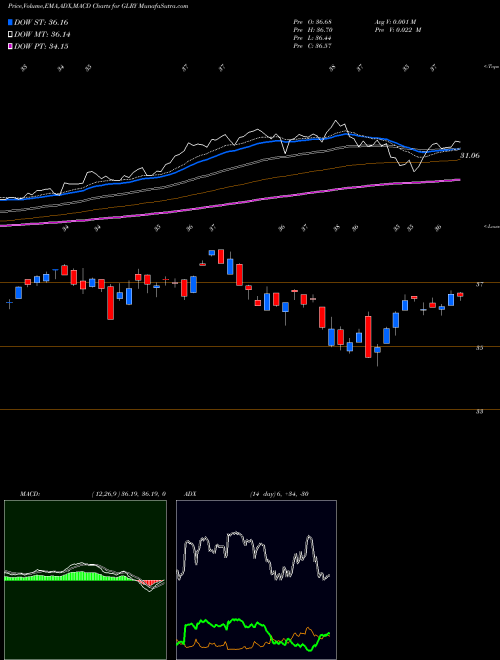
Task: Click the magenta long-term EMA line's right end
Action: 457,180
